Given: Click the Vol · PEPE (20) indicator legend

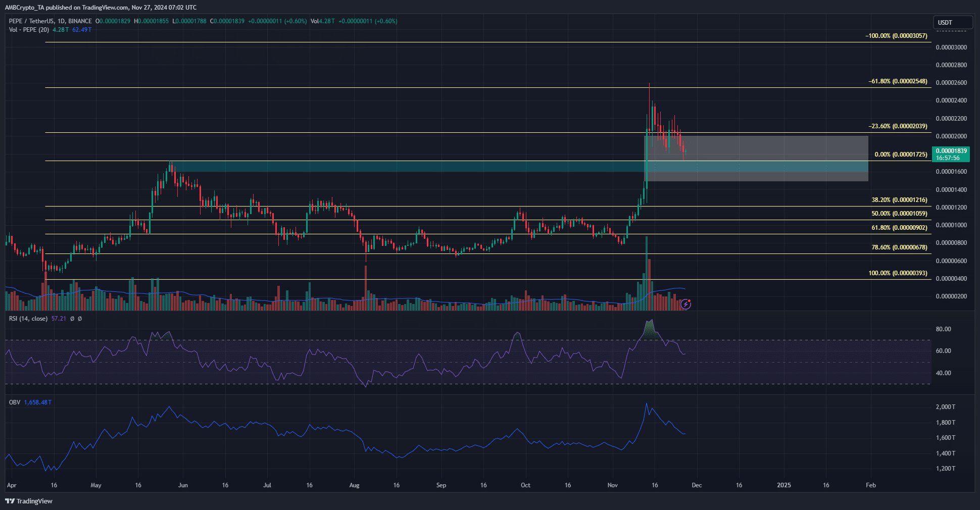Looking at the screenshot, I should click(x=29, y=30).
